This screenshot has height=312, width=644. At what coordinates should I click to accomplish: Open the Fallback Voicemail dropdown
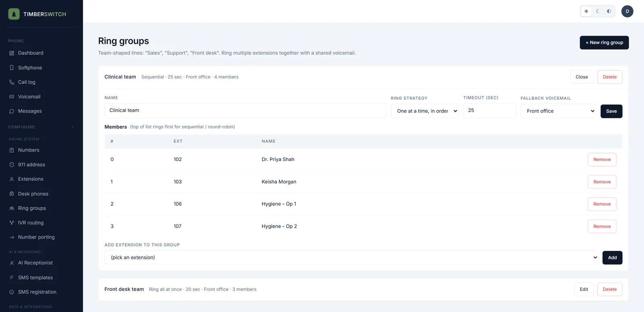tap(558, 111)
